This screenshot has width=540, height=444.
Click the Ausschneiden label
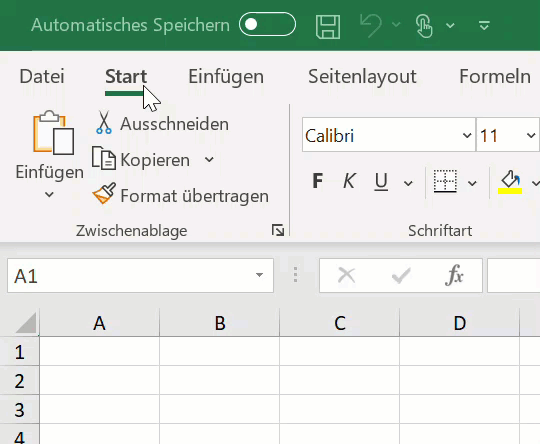tap(174, 124)
